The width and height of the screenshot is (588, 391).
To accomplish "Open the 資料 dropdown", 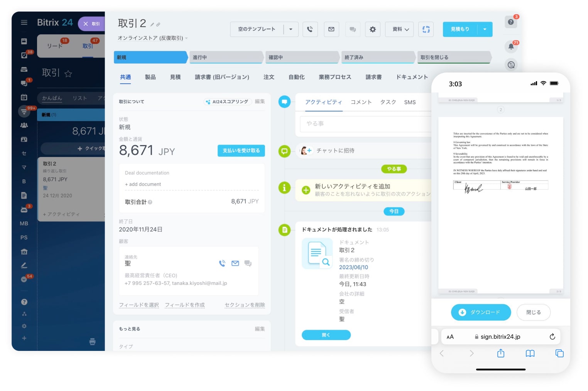I will coord(400,29).
